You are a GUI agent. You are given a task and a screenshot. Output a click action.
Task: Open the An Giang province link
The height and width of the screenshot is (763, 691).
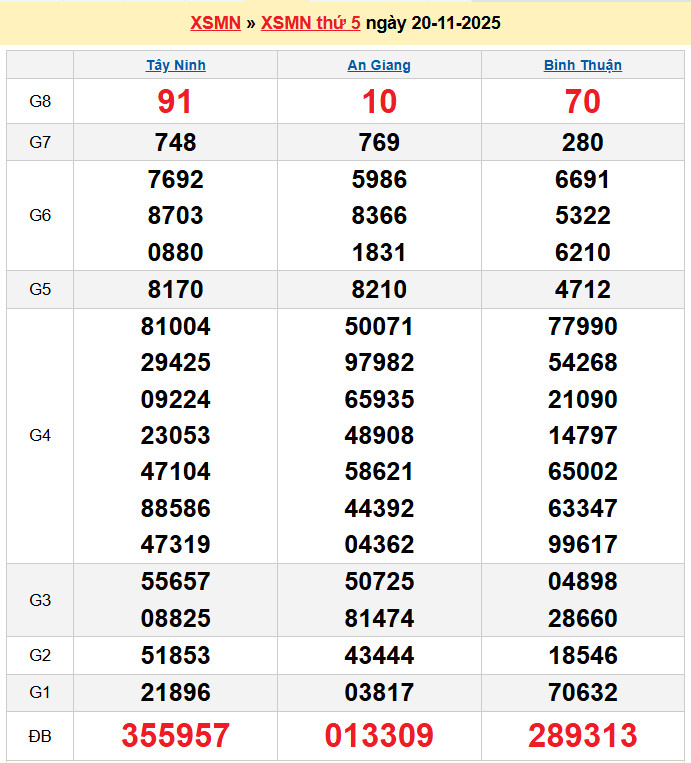click(379, 65)
